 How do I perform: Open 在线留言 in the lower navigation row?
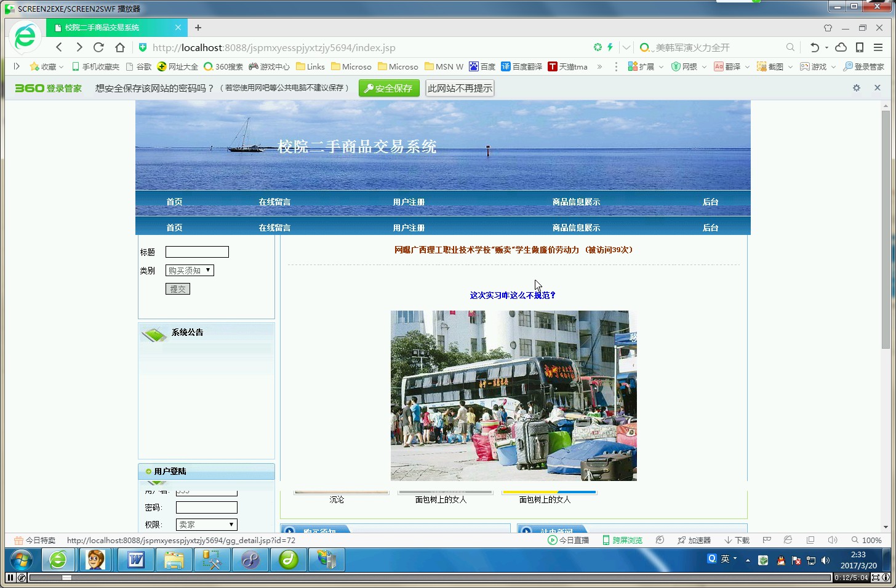(274, 228)
